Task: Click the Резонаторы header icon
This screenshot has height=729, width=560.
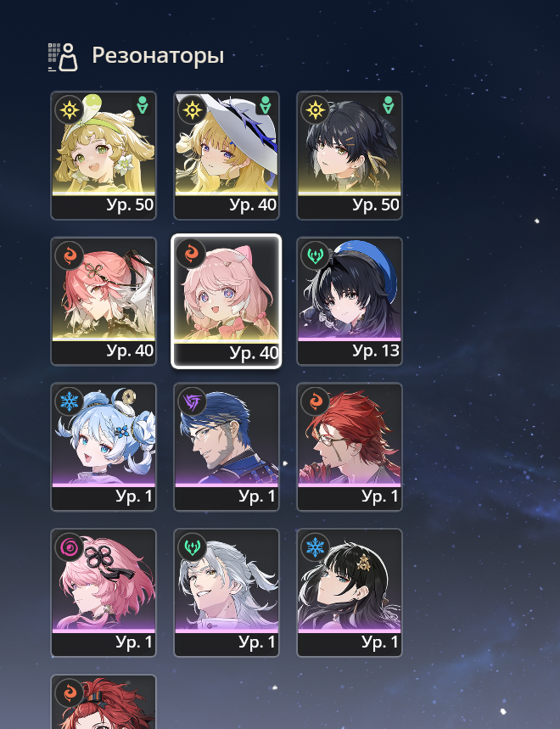Action: 63,57
